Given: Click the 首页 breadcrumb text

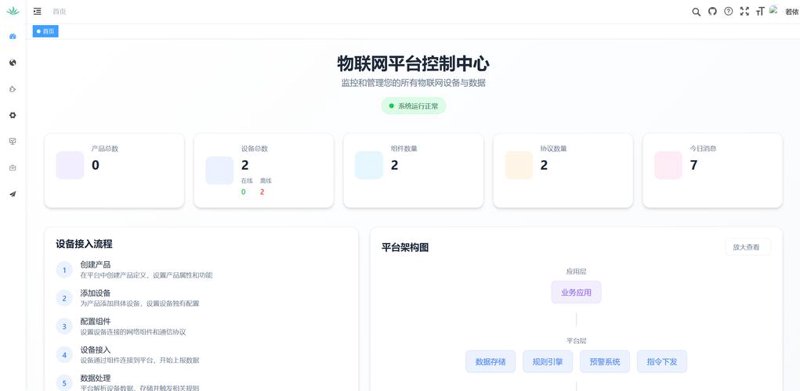Looking at the screenshot, I should [x=59, y=12].
